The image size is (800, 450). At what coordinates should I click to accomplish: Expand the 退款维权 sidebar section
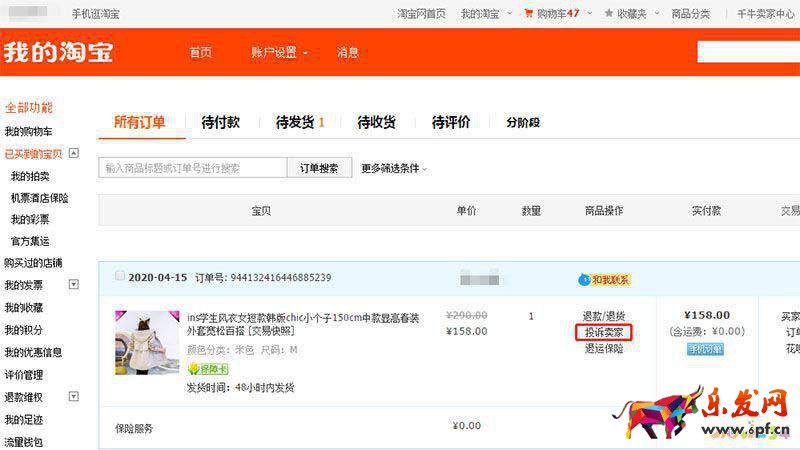tap(73, 397)
